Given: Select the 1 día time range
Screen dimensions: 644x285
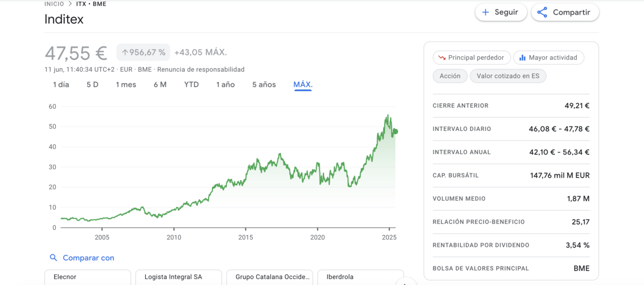Looking at the screenshot, I should pyautogui.click(x=61, y=85).
